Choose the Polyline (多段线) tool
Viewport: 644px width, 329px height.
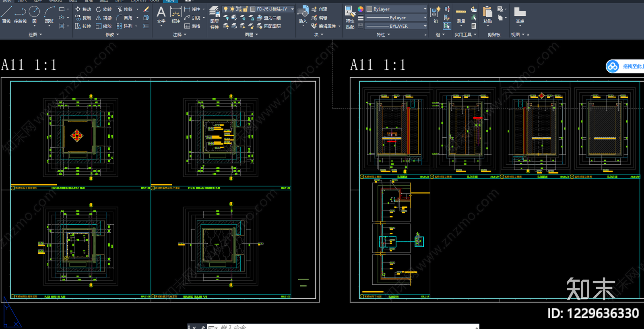pyautogui.click(x=21, y=15)
